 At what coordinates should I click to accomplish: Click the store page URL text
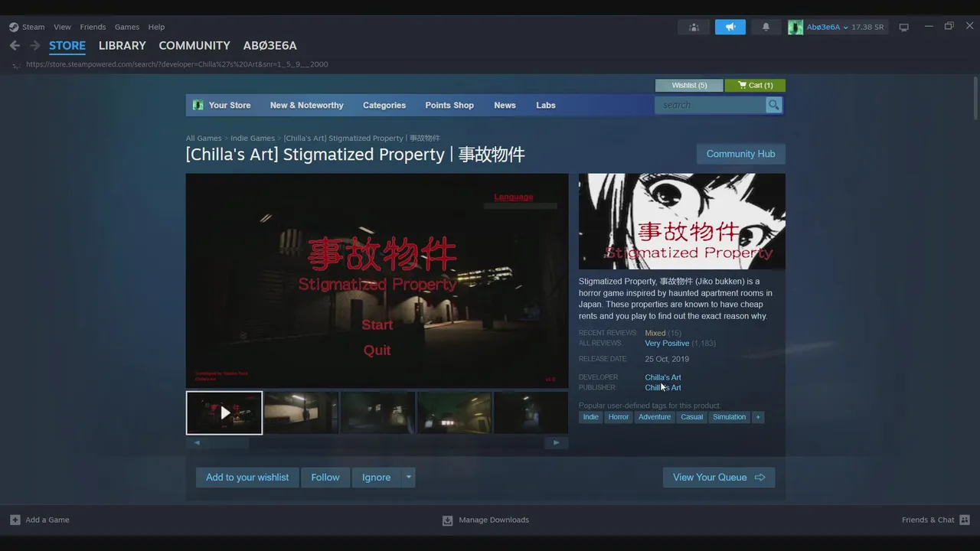(x=177, y=64)
